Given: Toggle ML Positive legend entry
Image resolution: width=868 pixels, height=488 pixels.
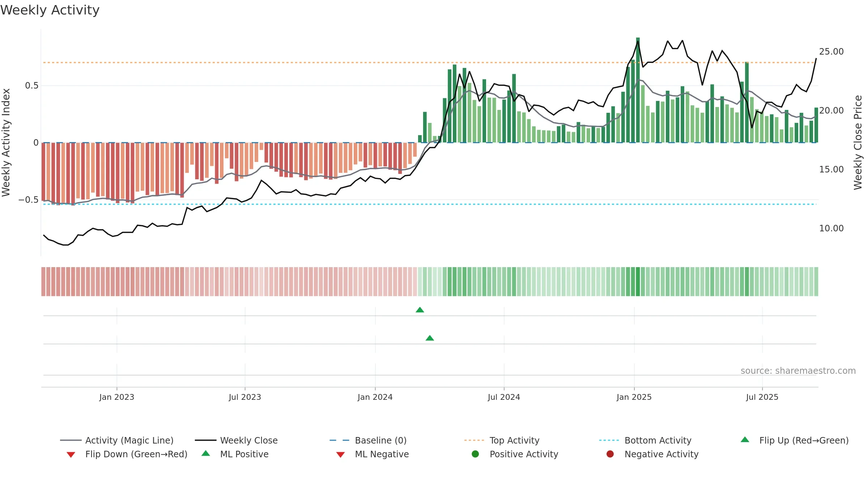Looking at the screenshot, I should pyautogui.click(x=235, y=454).
